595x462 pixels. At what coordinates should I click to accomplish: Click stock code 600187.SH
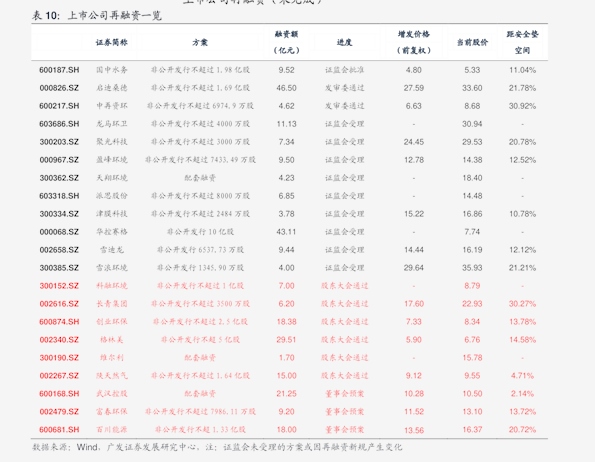(59, 70)
